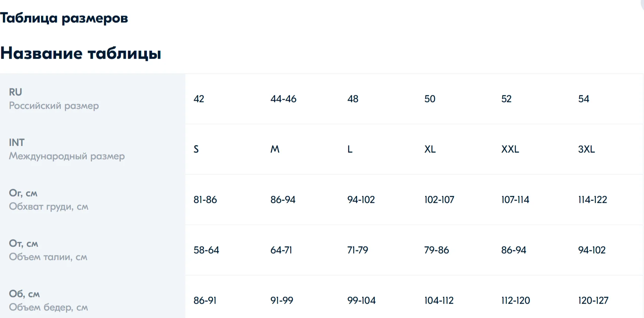
Task: Select waist value 79-86
Action: [x=436, y=250]
